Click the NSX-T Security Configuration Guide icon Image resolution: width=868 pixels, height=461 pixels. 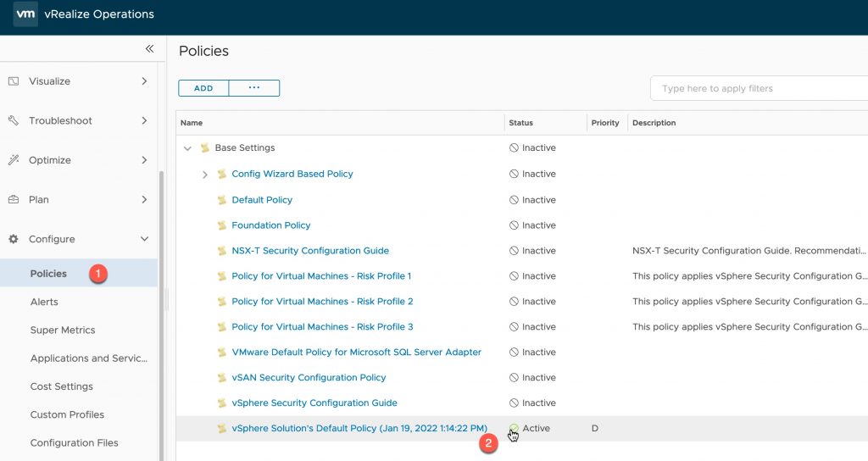pyautogui.click(x=221, y=251)
